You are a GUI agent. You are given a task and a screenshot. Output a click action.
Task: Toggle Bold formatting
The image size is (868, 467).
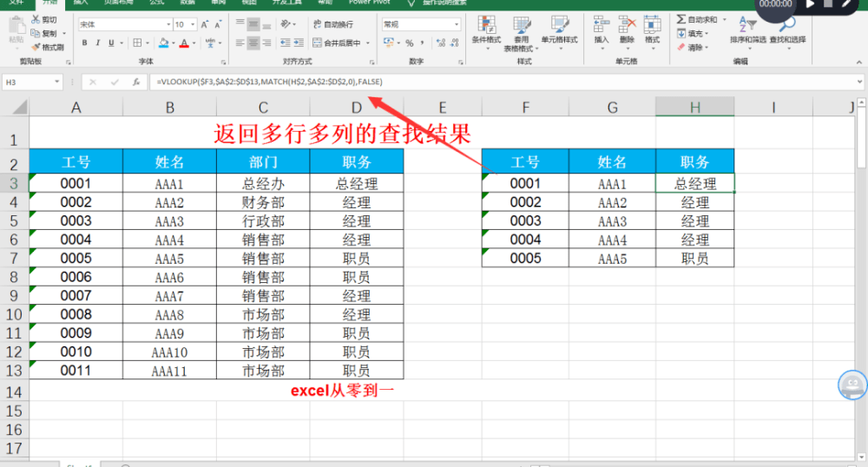point(85,43)
